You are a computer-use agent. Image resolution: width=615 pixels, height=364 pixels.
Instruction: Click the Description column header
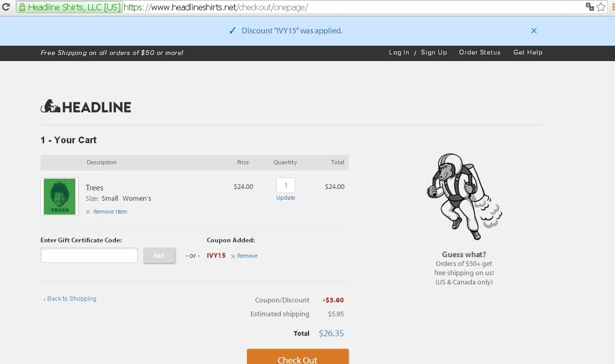pyautogui.click(x=102, y=162)
